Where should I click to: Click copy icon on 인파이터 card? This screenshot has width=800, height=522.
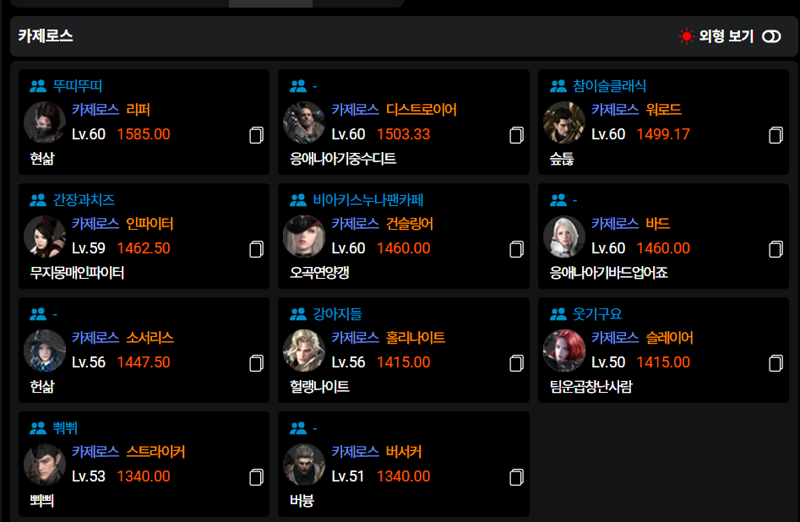pos(256,249)
